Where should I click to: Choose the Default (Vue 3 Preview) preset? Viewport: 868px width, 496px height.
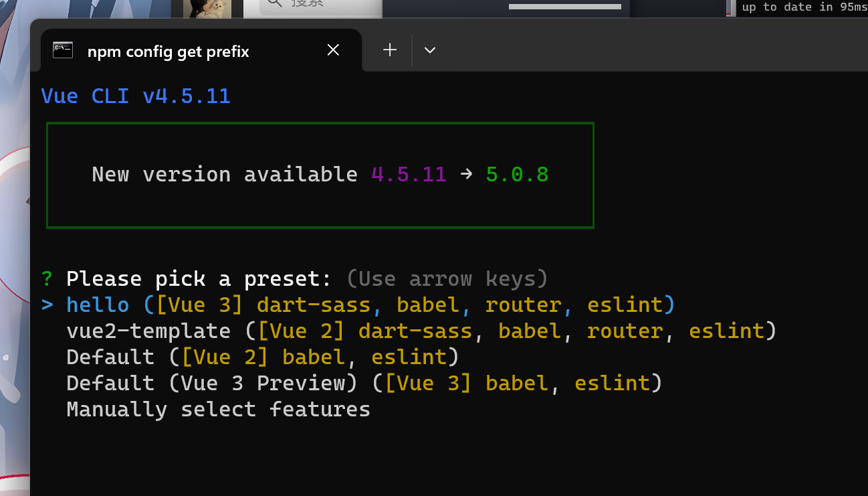point(364,383)
